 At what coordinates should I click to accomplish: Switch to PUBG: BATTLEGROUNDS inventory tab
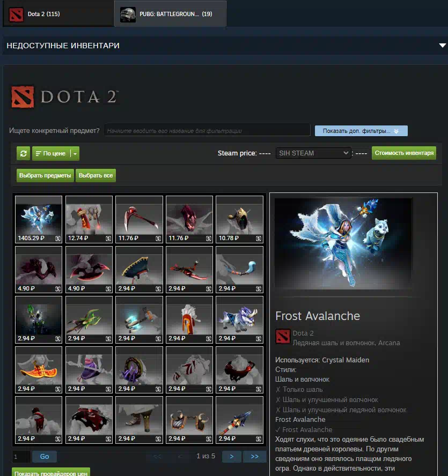coord(170,14)
